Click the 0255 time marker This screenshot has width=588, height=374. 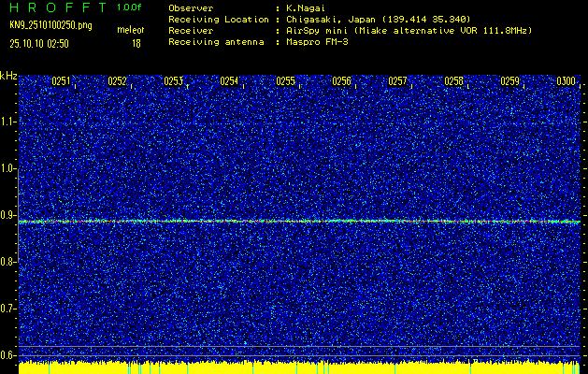(286, 81)
